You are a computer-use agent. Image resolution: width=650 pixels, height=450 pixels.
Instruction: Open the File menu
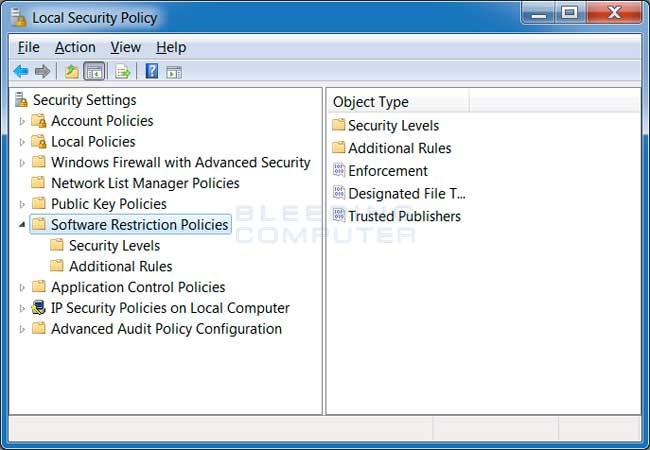point(29,47)
